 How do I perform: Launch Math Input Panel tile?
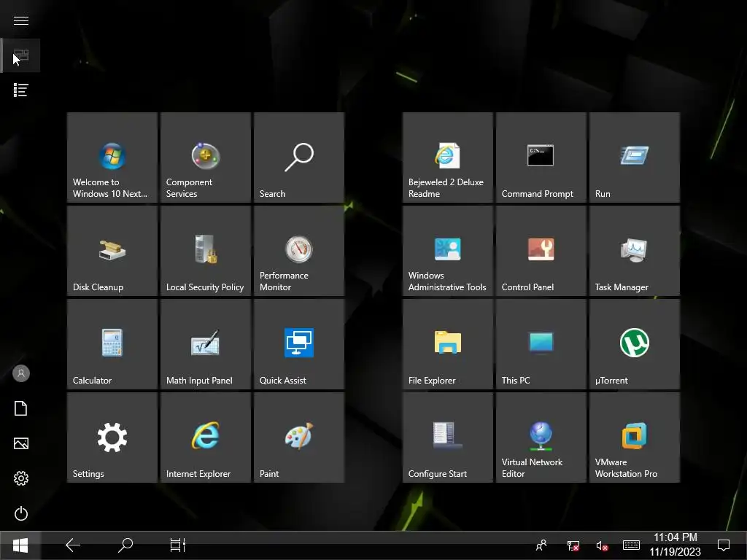pyautogui.click(x=205, y=344)
